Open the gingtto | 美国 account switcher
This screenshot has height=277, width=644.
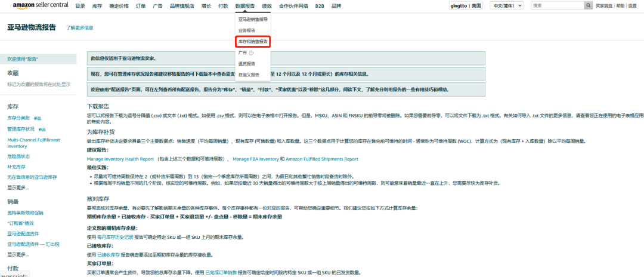click(x=466, y=5)
